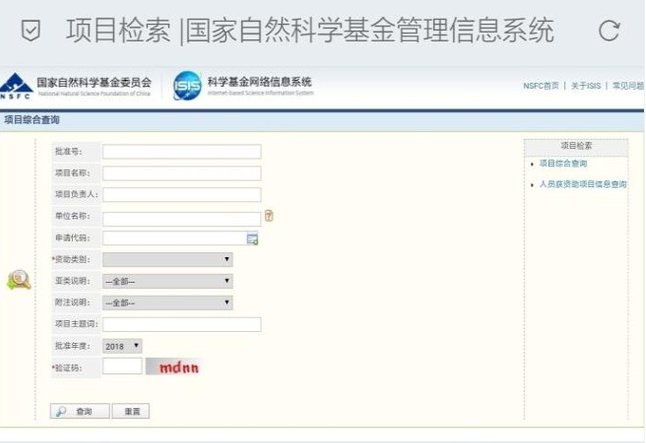Open the 资助类别 dropdown
Image resolution: width=646 pixels, height=443 pixels.
(168, 260)
